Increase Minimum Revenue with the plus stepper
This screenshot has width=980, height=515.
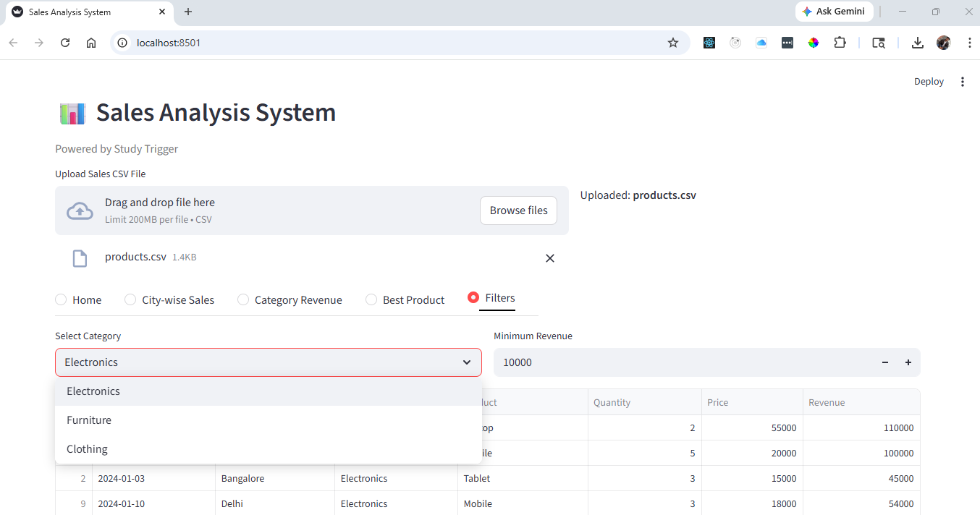pos(908,362)
